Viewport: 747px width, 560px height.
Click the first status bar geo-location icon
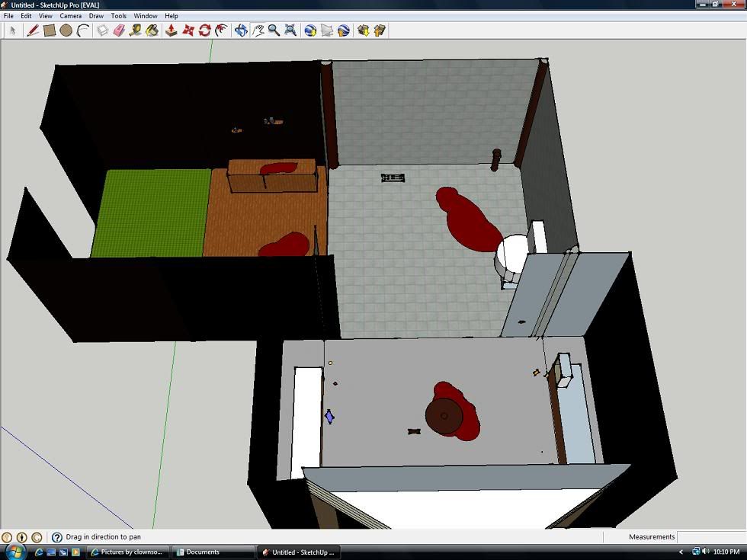point(7,537)
